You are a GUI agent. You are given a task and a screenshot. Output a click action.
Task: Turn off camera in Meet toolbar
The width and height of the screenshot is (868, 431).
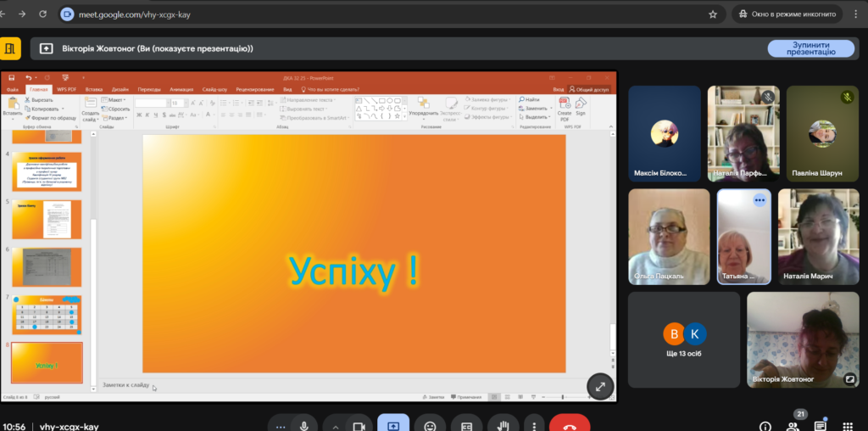tap(359, 424)
